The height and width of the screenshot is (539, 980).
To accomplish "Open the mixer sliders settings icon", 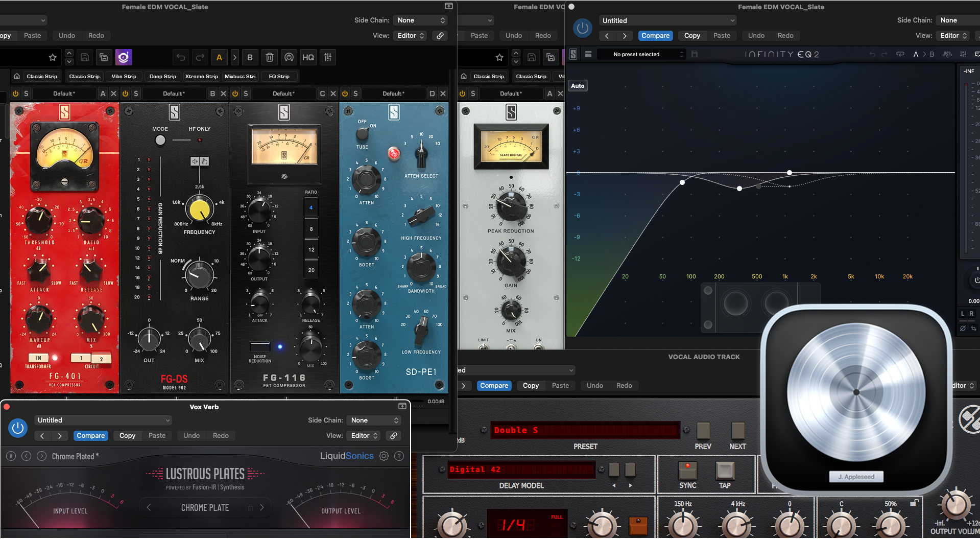I will (328, 57).
